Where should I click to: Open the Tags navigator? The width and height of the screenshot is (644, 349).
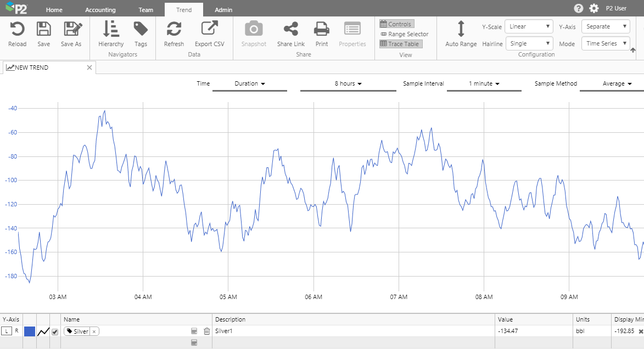coord(141,30)
